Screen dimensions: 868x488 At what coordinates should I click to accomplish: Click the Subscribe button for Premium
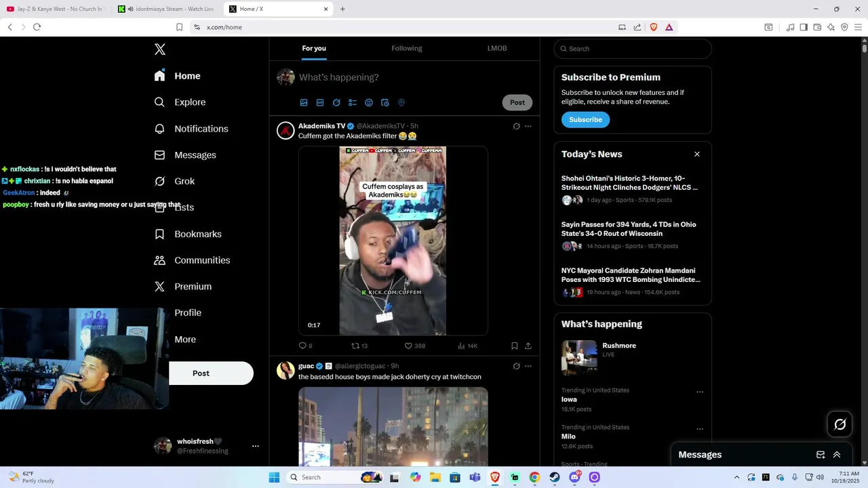pyautogui.click(x=585, y=119)
